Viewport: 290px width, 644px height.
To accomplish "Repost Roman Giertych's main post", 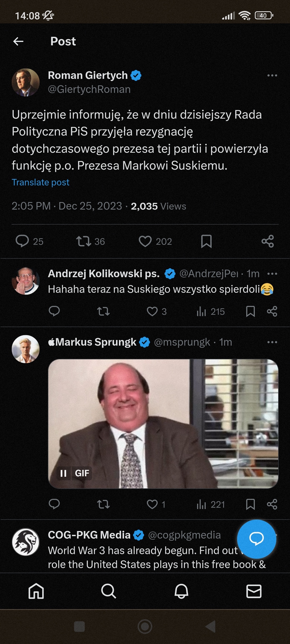I will click(x=84, y=241).
